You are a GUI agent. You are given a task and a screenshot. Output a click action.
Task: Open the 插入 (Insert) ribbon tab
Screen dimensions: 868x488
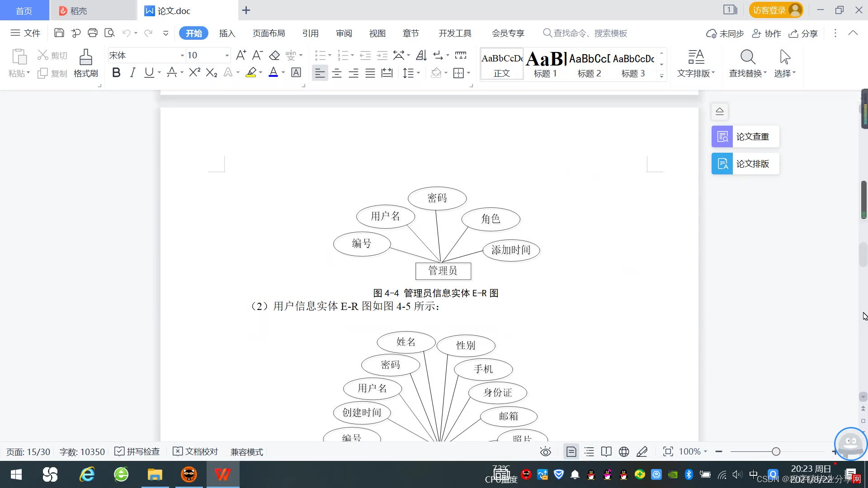[x=227, y=33]
